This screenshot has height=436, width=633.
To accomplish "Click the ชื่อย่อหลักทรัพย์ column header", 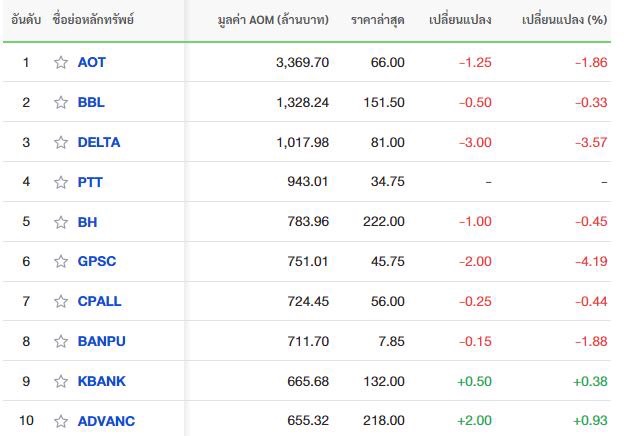I will 93,20.
